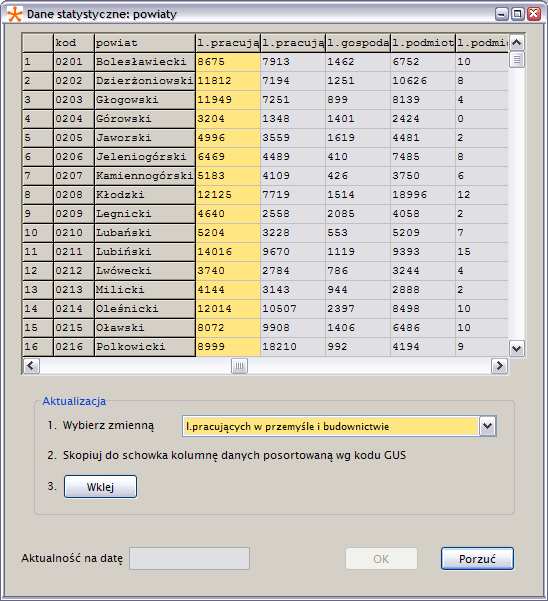Select the Polkowicki cell
This screenshot has width=548, height=601.
(x=145, y=346)
